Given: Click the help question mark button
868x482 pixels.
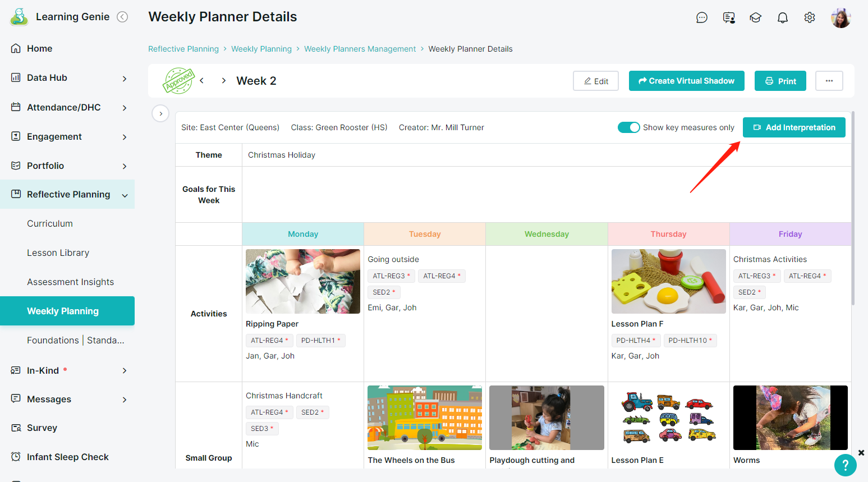Looking at the screenshot, I should (845, 465).
